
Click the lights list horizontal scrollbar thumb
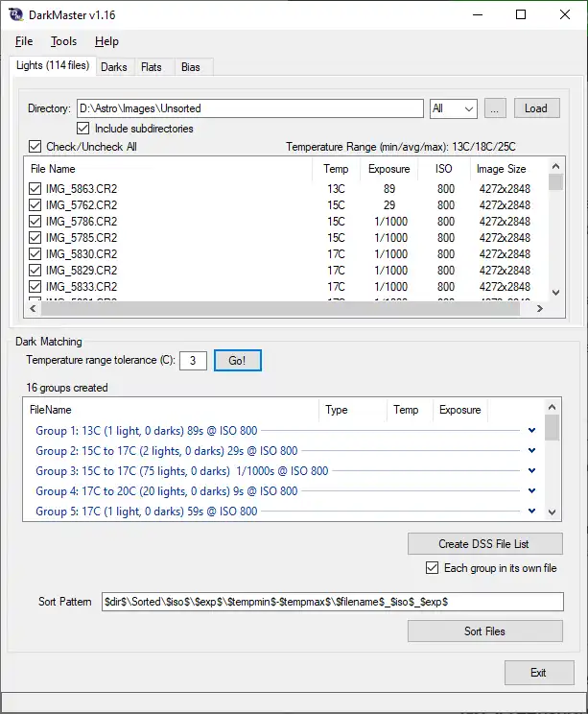point(280,308)
